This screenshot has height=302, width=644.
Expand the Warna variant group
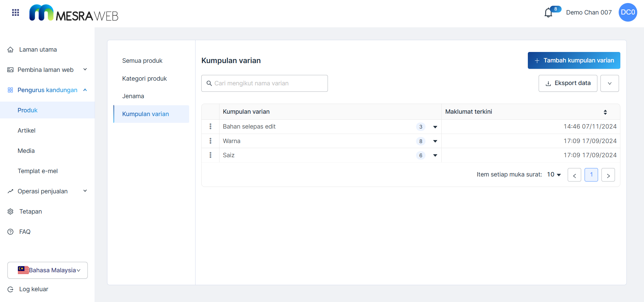click(x=435, y=141)
